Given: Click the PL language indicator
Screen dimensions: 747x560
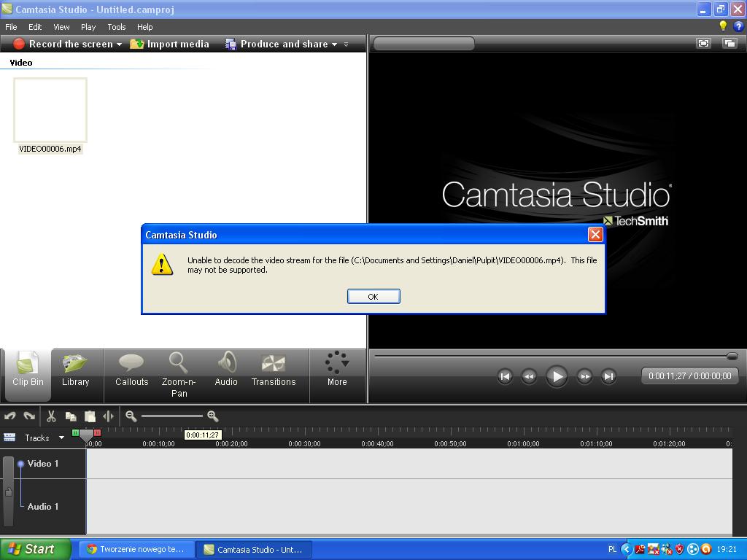Looking at the screenshot, I should pyautogui.click(x=612, y=549).
